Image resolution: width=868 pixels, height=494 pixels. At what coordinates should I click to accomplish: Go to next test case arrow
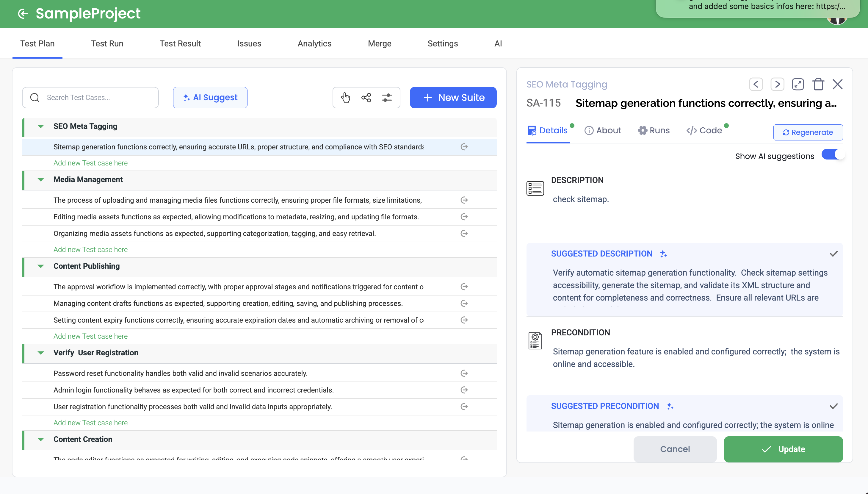pos(777,84)
